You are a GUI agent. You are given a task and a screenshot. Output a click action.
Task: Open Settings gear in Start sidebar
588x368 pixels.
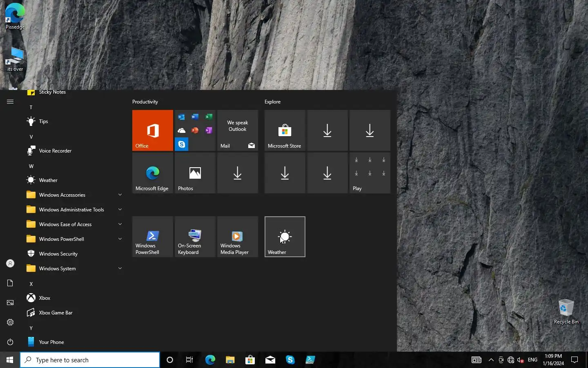[10, 322]
